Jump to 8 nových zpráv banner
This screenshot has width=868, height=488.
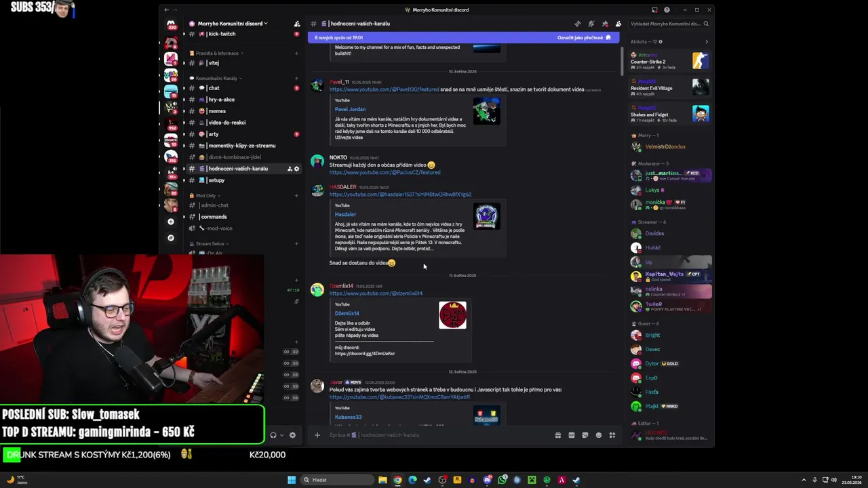coord(463,38)
